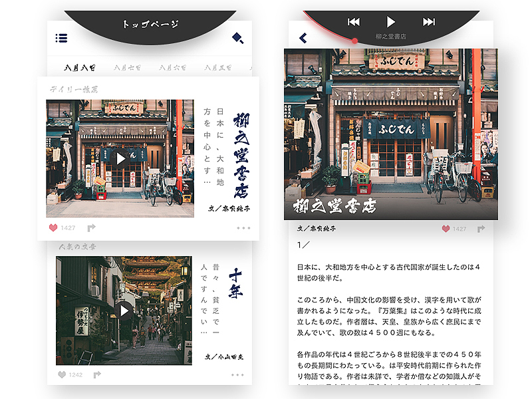Skip to previous track in player
The image size is (532, 399).
[354, 22]
